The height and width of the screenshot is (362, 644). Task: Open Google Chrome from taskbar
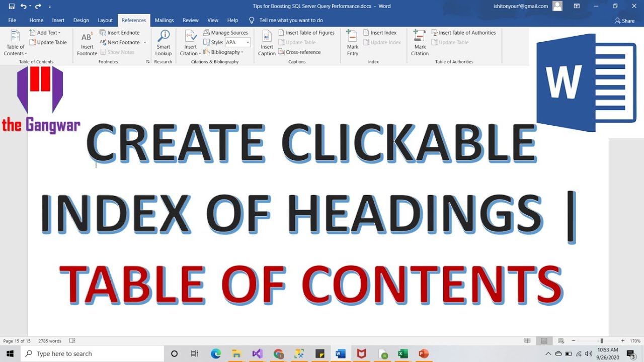[278, 354]
